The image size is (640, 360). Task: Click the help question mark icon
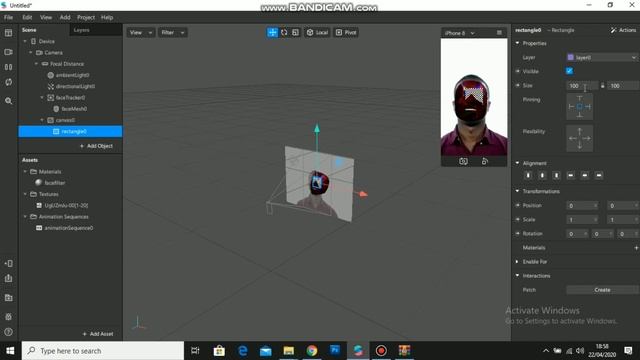coord(9,332)
